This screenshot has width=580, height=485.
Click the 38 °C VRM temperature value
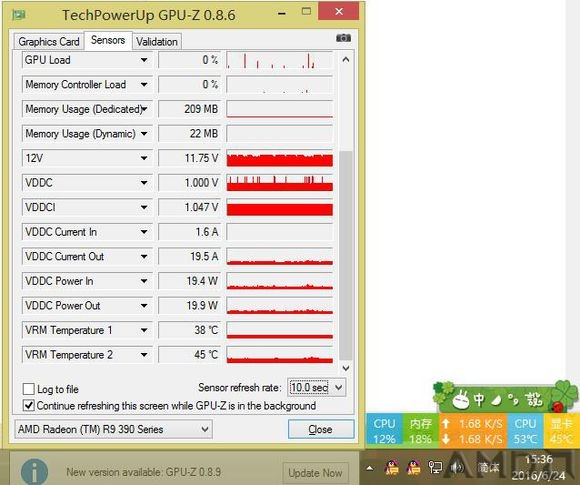coord(189,330)
